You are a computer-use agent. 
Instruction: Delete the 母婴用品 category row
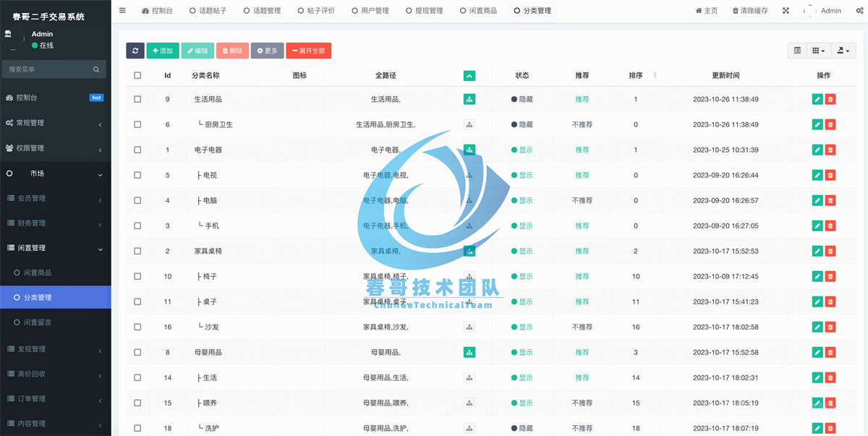tap(830, 352)
